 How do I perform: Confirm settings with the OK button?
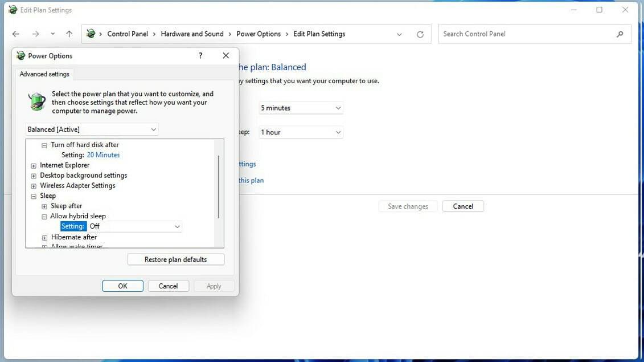[122, 286]
